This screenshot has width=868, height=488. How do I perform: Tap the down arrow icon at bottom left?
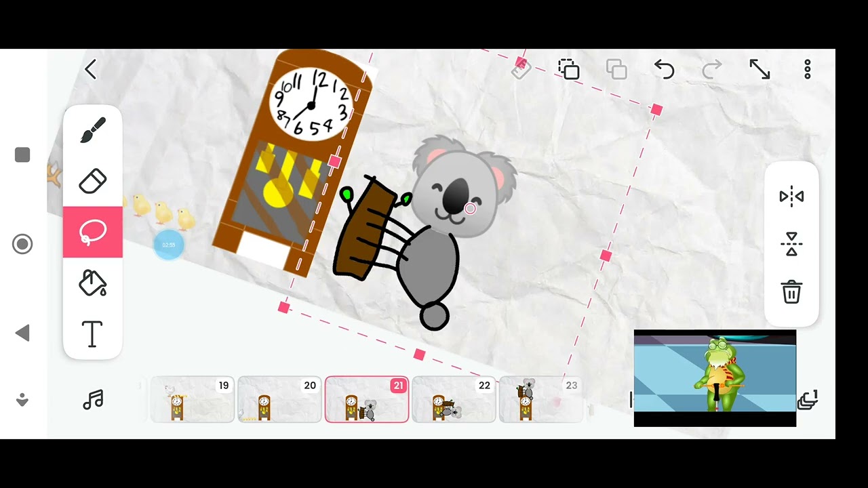click(22, 400)
